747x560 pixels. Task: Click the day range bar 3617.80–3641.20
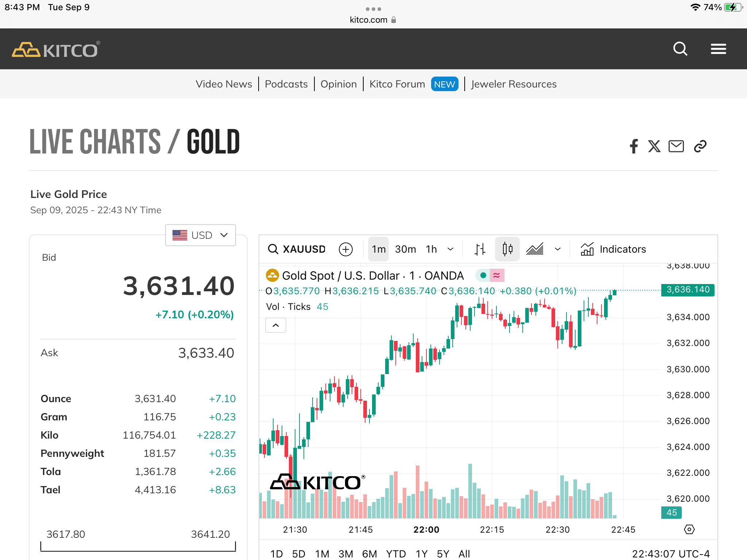(x=138, y=547)
